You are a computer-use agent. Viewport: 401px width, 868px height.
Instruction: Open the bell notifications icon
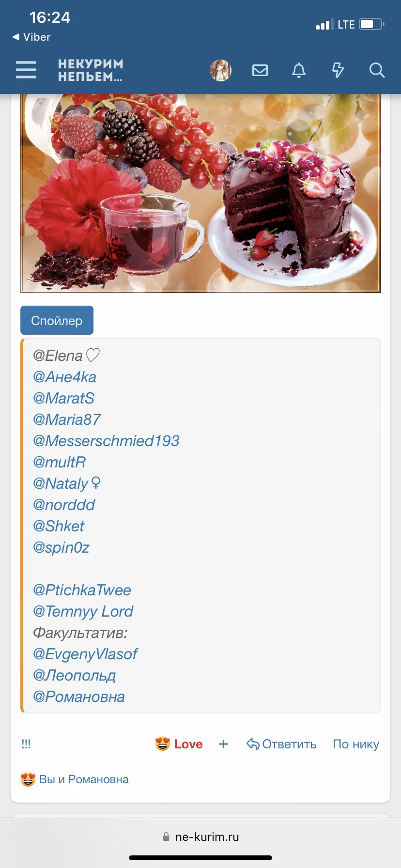299,71
